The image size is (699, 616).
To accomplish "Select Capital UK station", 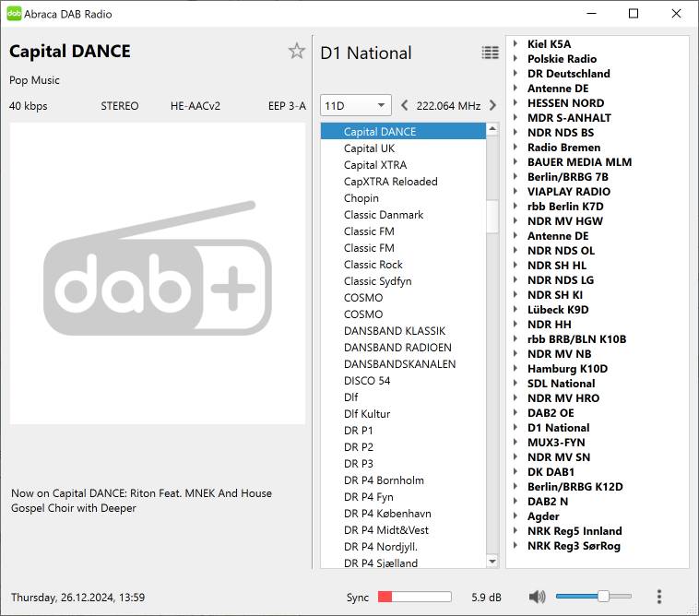I will (x=369, y=148).
